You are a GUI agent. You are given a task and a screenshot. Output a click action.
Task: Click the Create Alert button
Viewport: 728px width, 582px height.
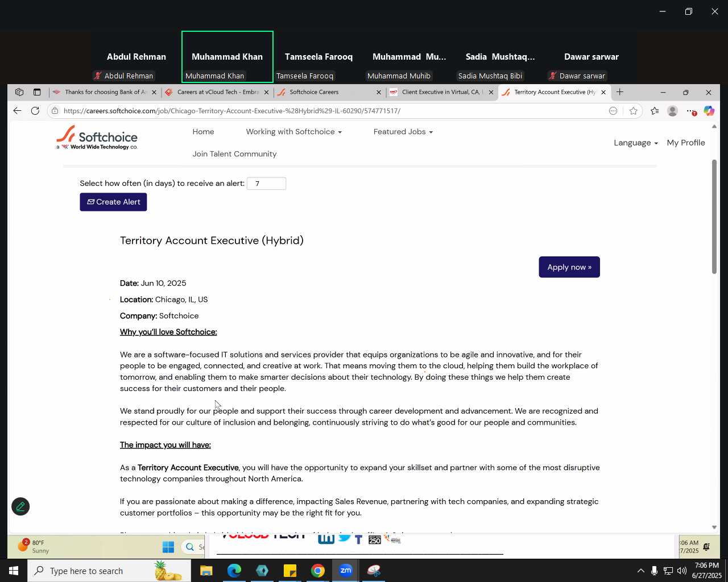[x=113, y=202]
